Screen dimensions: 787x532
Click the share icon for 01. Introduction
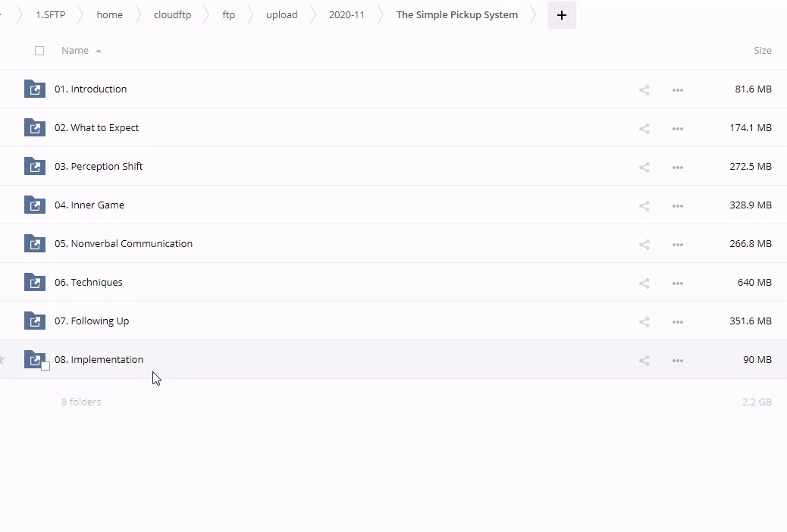[x=644, y=89]
